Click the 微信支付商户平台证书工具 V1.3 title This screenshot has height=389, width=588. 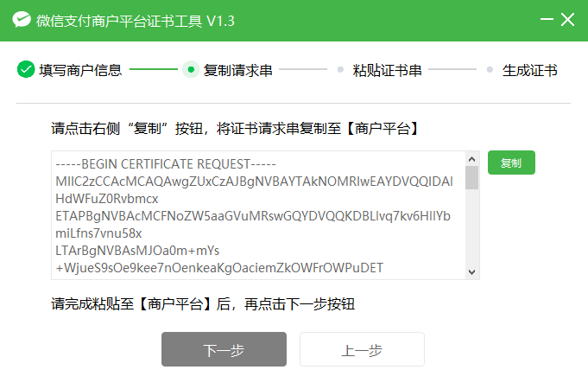click(136, 21)
